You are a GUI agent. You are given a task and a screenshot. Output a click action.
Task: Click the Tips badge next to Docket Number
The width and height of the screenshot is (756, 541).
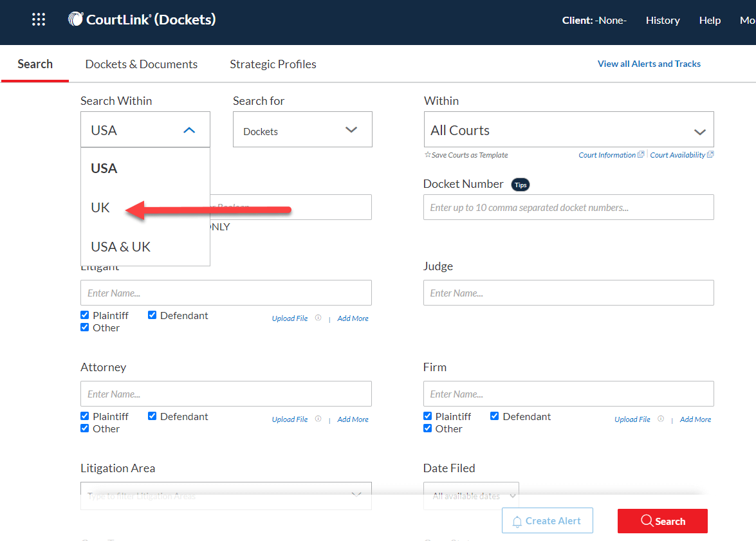point(521,185)
